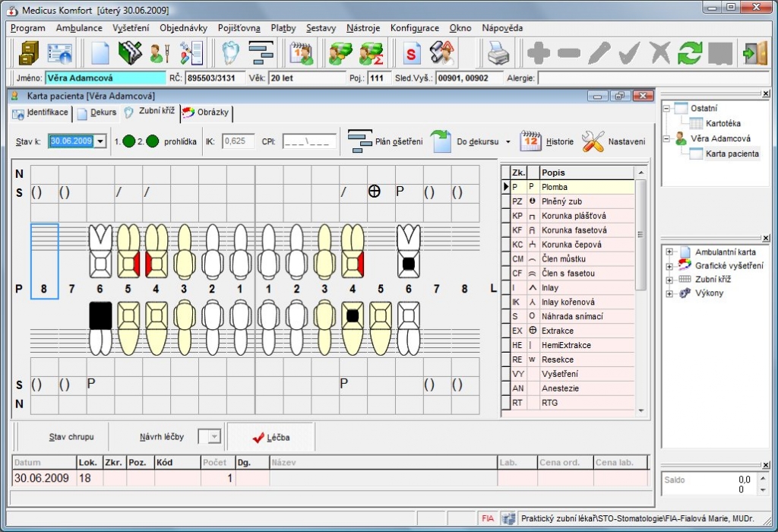This screenshot has width=778, height=532.
Task: Switch to the Identifikace tab
Action: [x=41, y=112]
